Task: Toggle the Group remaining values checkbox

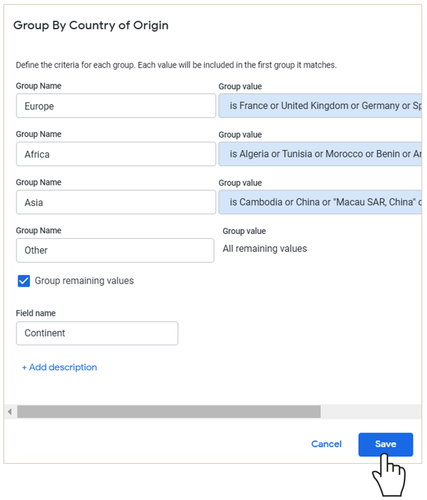Action: point(24,281)
